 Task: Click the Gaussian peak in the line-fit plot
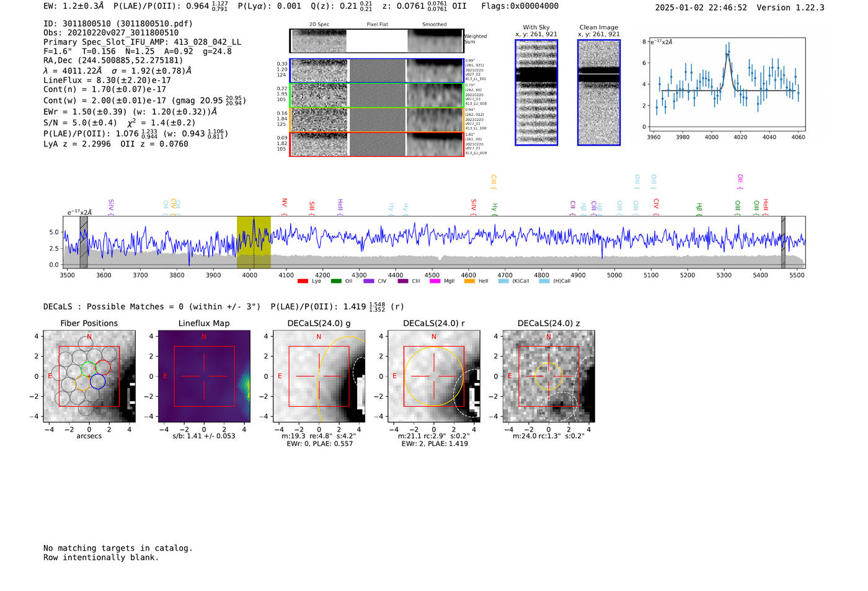728,53
